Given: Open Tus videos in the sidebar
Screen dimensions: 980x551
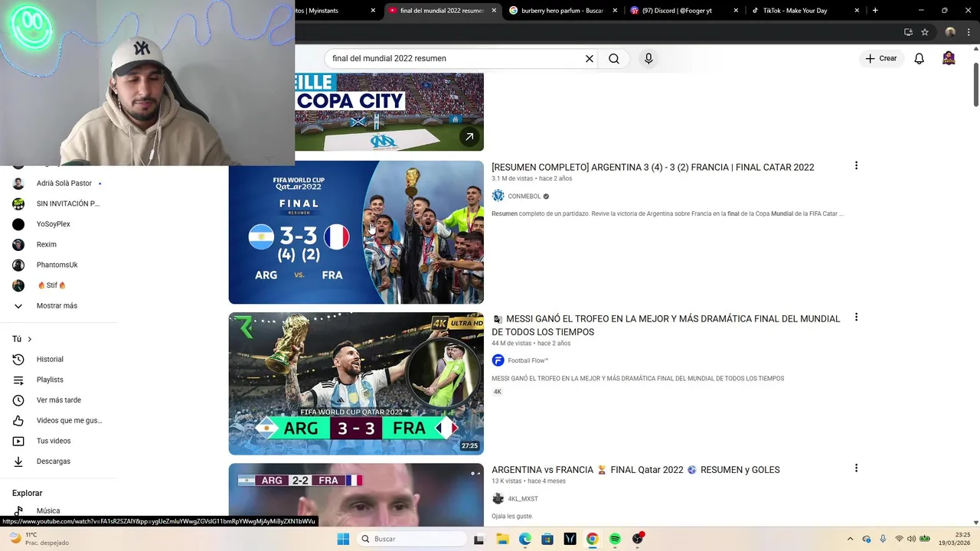Looking at the screenshot, I should pyautogui.click(x=54, y=441).
